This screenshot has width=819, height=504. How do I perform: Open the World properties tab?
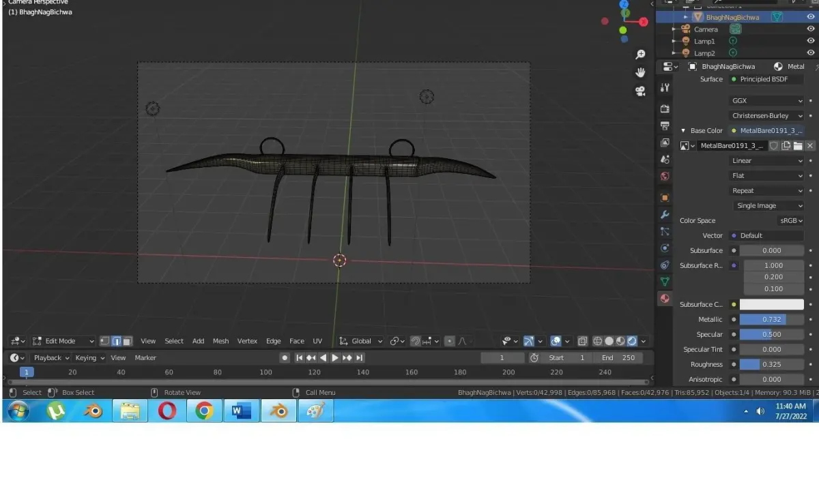[665, 176]
